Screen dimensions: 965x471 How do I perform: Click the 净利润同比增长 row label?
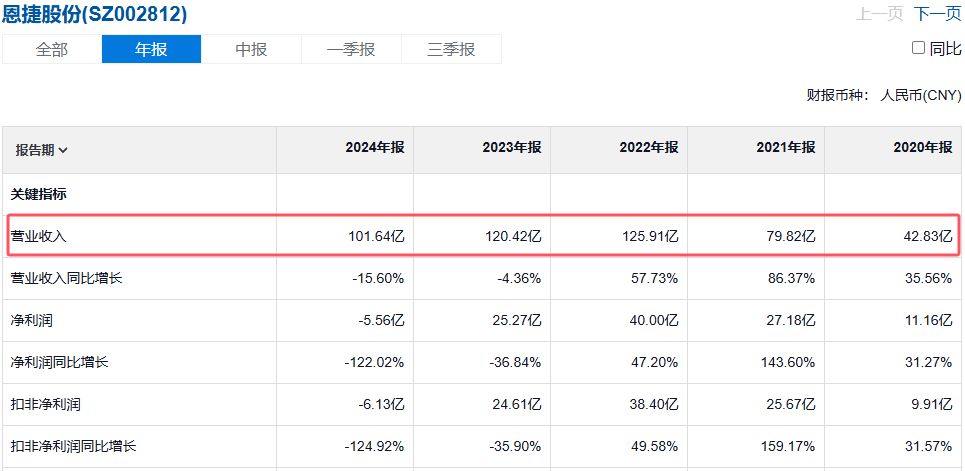tap(60, 362)
